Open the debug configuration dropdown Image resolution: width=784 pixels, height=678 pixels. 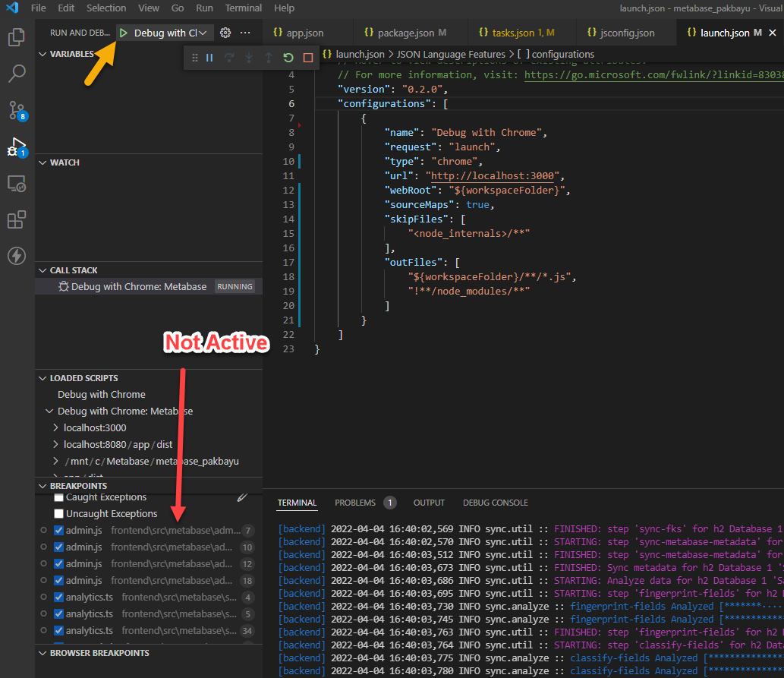[171, 33]
